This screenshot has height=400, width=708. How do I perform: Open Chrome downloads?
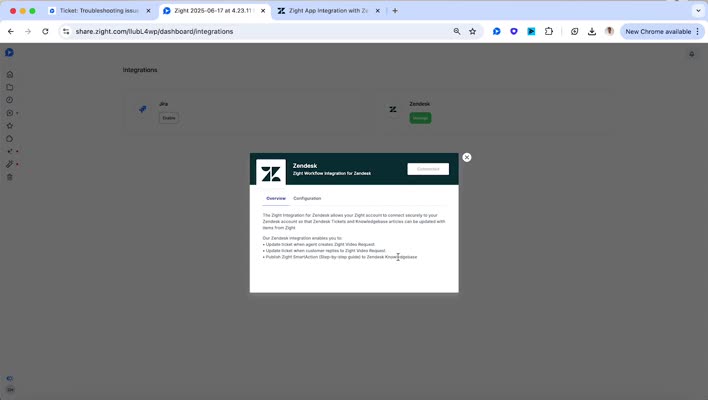(x=592, y=31)
